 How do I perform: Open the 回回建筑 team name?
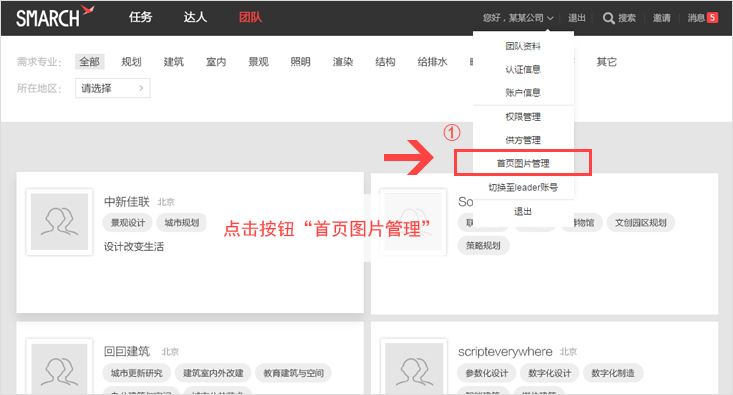[127, 352]
